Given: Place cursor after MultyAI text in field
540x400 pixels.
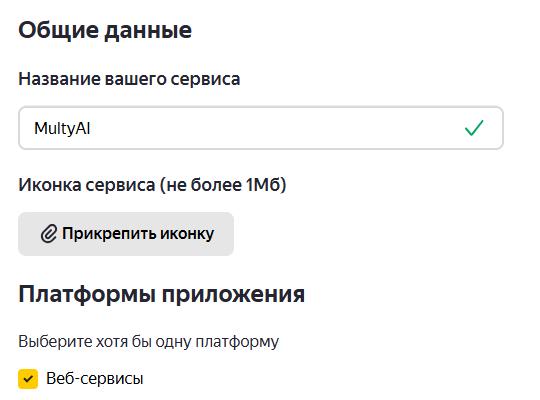Looking at the screenshot, I should [91, 129].
